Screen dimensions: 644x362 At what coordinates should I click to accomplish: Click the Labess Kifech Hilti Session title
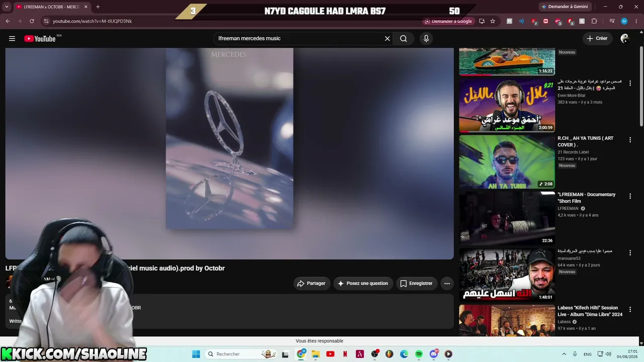click(x=590, y=311)
